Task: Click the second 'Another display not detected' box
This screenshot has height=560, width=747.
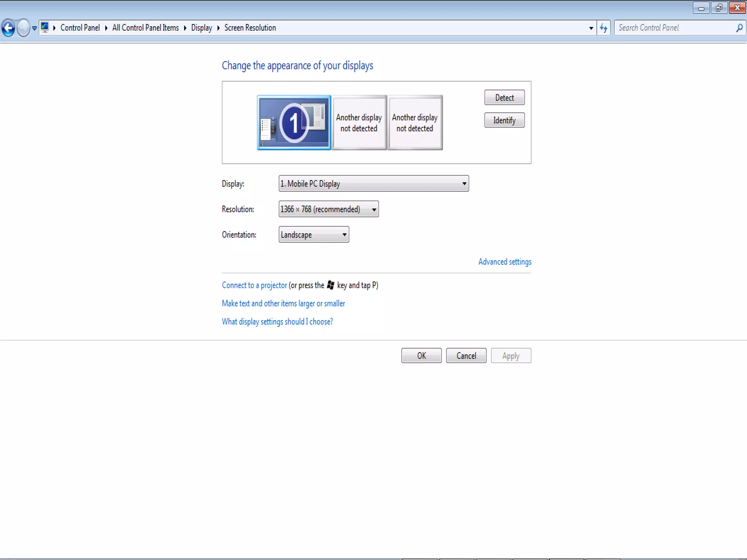Action: coord(415,123)
